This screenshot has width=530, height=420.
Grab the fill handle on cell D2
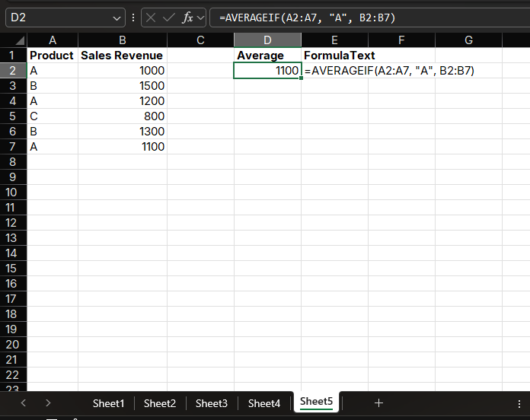(x=301, y=78)
